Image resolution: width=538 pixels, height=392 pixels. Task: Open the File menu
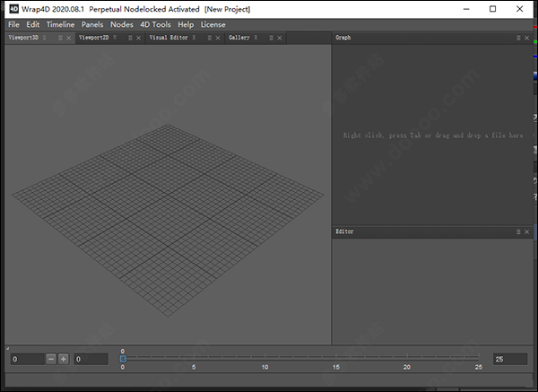tap(13, 25)
